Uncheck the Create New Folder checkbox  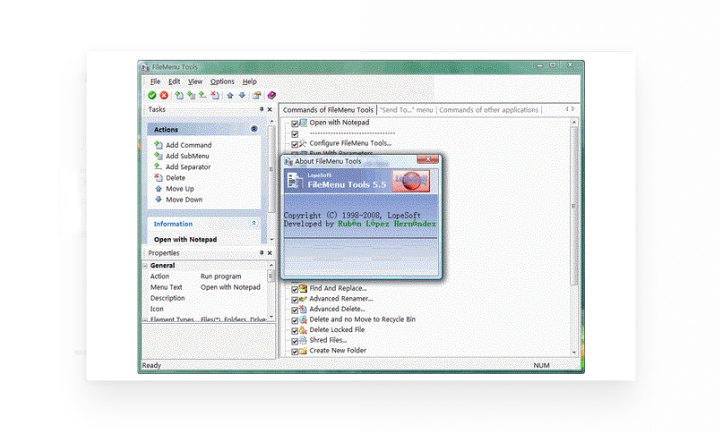tap(295, 352)
